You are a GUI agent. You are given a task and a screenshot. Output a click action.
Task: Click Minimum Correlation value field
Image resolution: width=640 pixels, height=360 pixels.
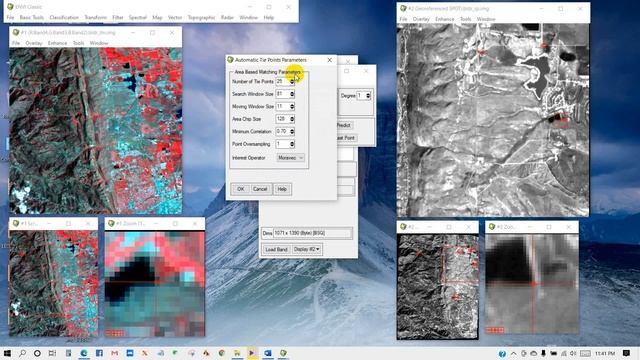(282, 131)
